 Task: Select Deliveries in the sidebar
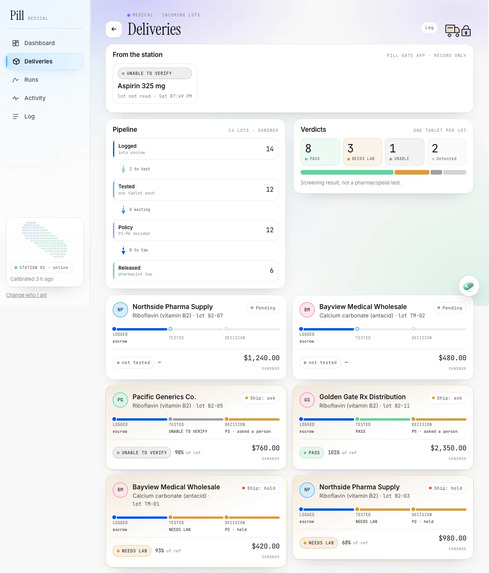[45, 61]
